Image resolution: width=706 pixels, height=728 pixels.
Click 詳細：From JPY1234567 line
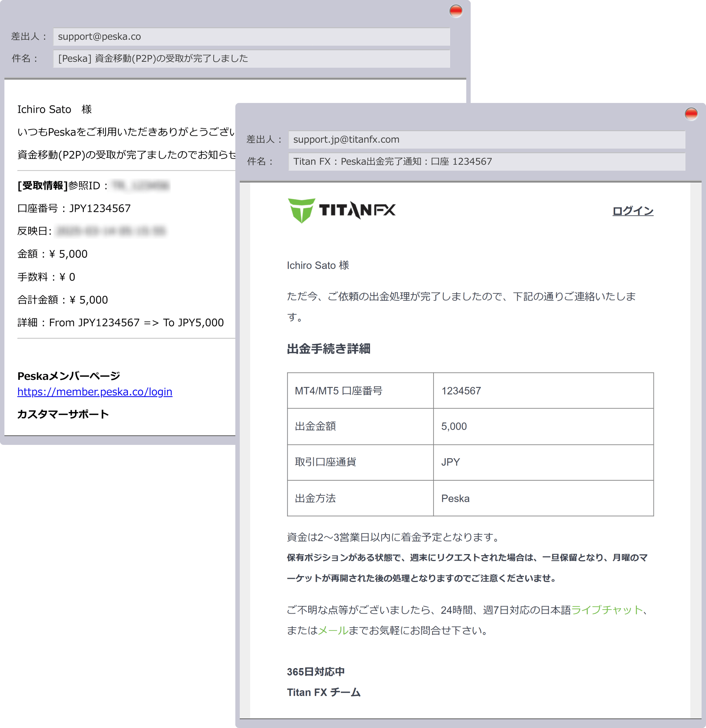pyautogui.click(x=120, y=322)
